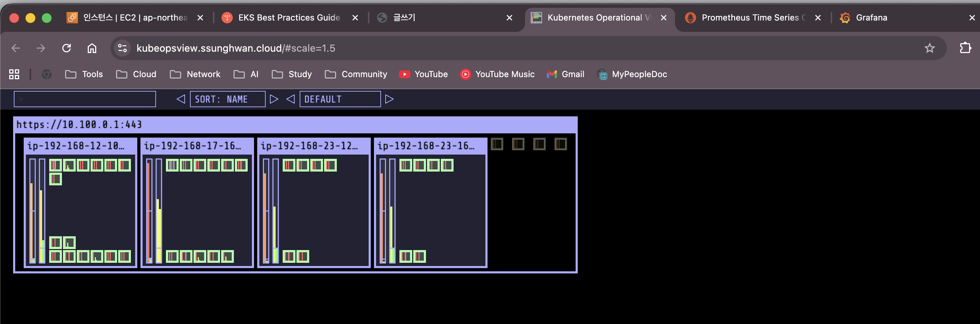
Task: Click CPU usage bar of node ip-192-168-12-10
Action: tap(33, 211)
